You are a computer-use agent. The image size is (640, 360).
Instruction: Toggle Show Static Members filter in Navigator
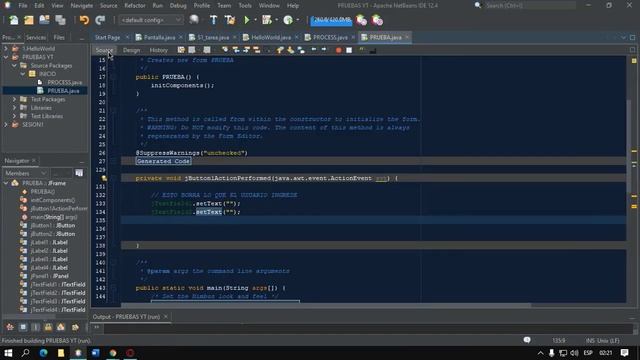pos(36,327)
